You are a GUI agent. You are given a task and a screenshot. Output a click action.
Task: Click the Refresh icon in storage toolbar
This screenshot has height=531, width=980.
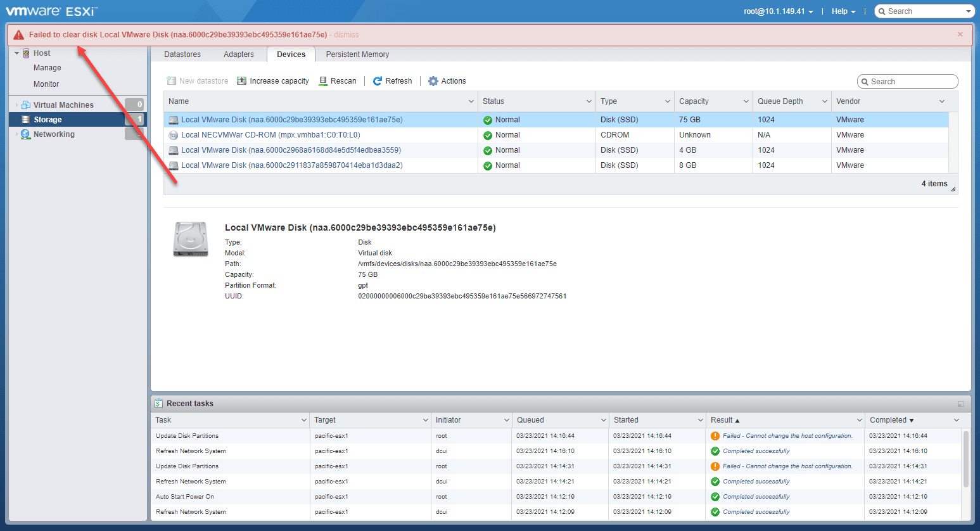[x=378, y=81]
